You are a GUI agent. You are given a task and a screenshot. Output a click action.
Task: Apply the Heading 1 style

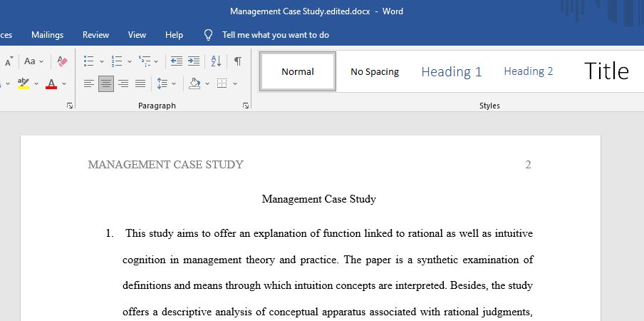click(452, 71)
